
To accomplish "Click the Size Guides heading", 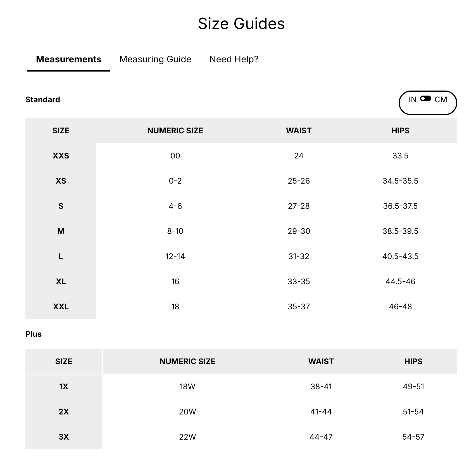I will [x=241, y=23].
